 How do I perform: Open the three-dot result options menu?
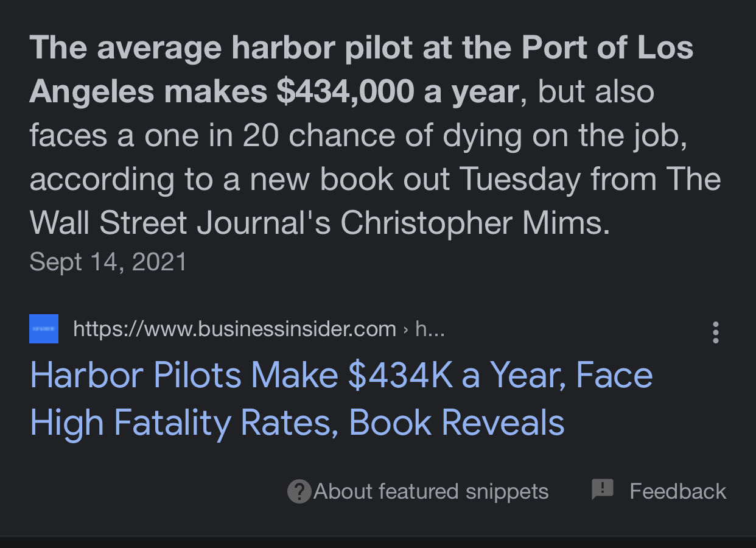(x=716, y=332)
